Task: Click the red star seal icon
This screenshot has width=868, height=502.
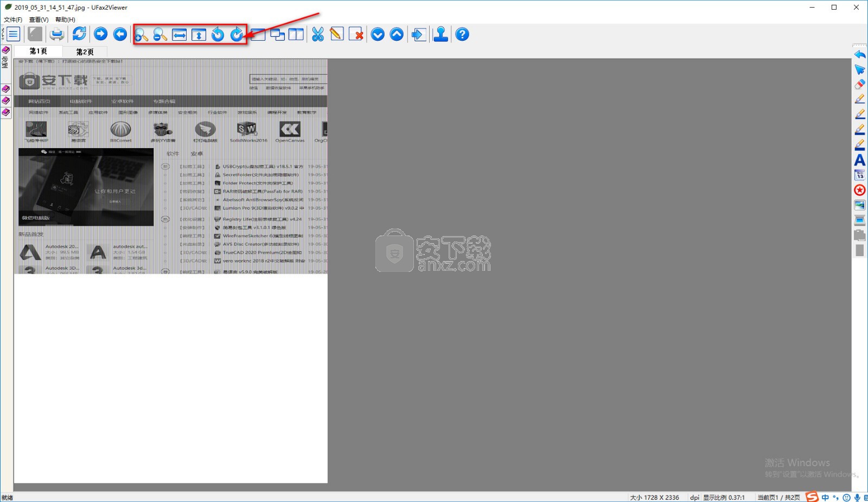Action: point(860,190)
